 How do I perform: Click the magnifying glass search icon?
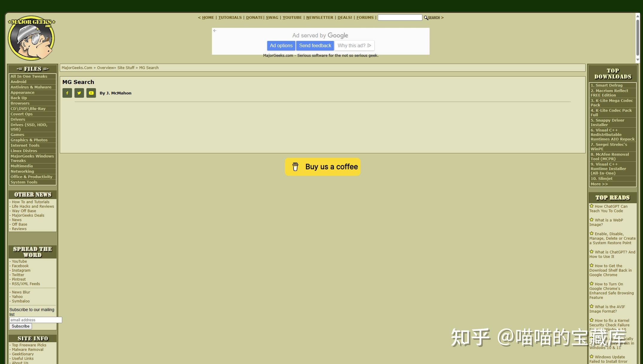point(426,18)
